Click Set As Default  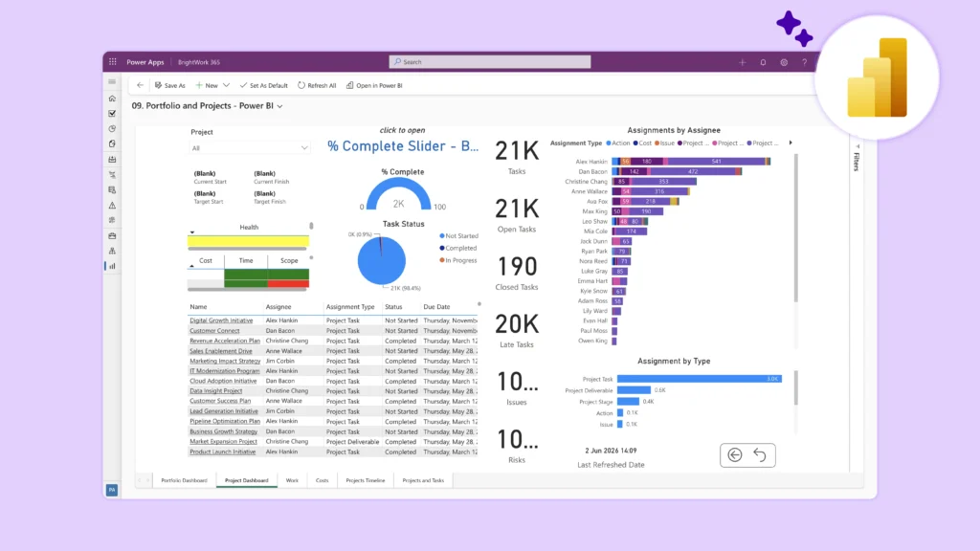coord(264,85)
